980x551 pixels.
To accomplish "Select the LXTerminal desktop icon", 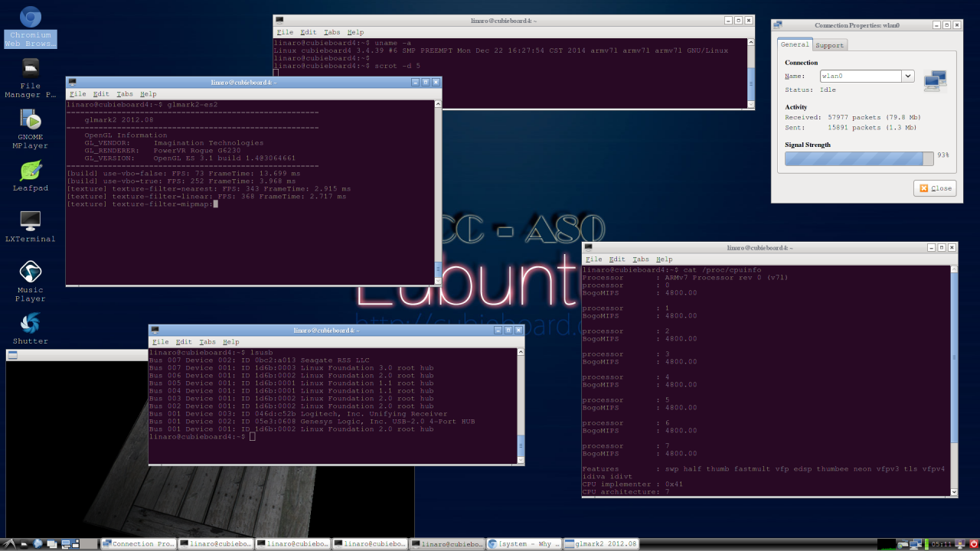I will (x=30, y=227).
